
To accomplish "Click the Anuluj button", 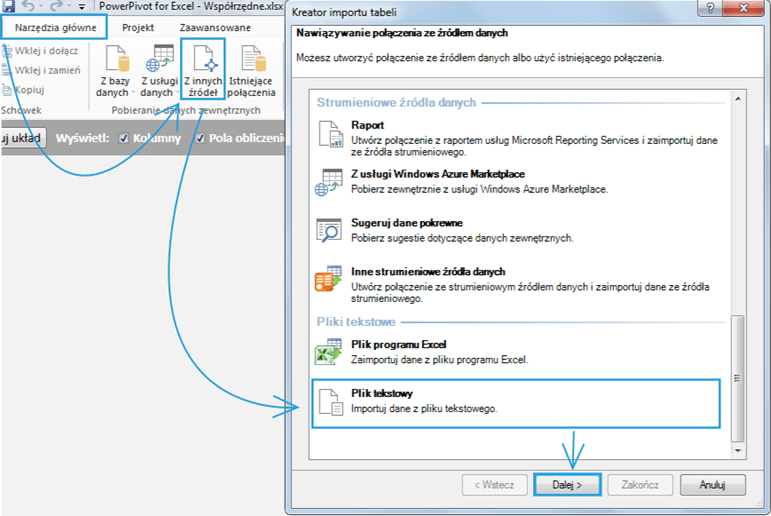I will (711, 485).
